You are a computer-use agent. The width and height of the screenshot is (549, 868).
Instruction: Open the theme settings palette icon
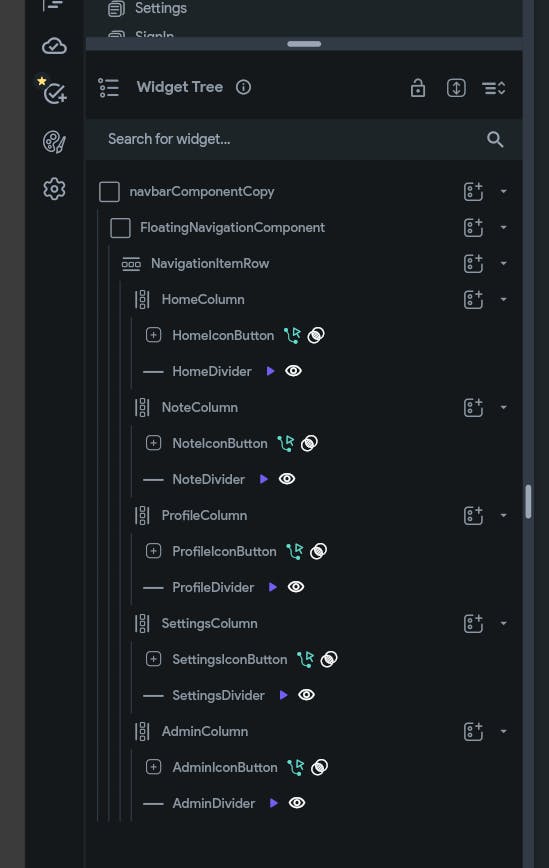pos(54,142)
